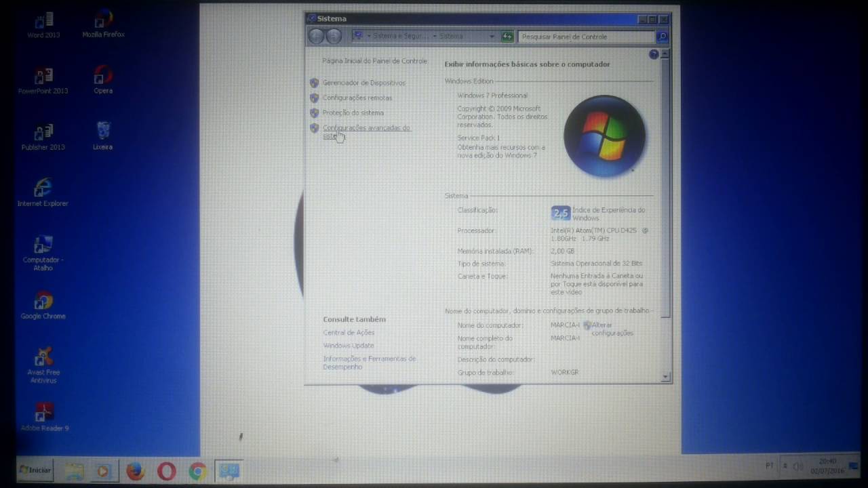This screenshot has width=868, height=488.
Task: Select the Google Chrome desktop icon
Action: pyautogui.click(x=43, y=306)
